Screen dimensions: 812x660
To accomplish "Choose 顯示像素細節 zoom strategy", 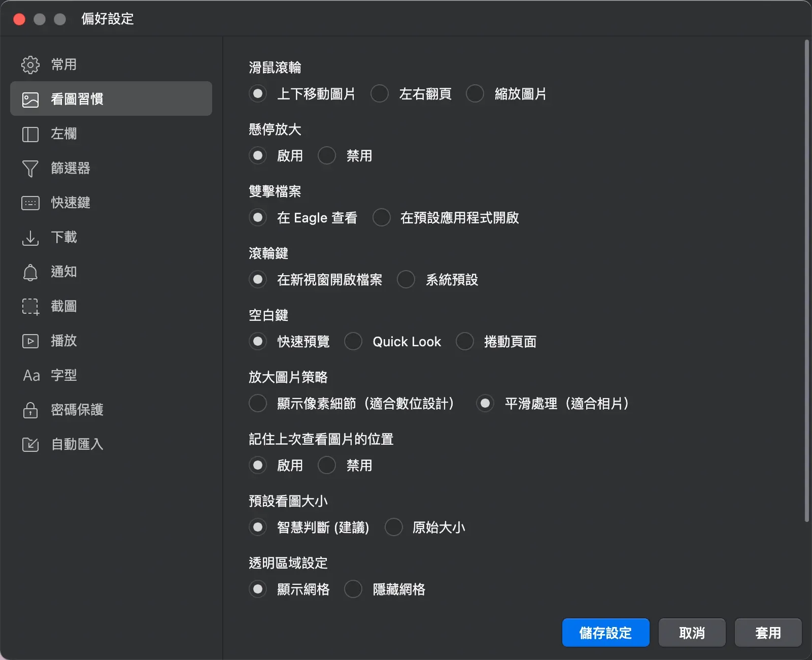I will [x=258, y=404].
